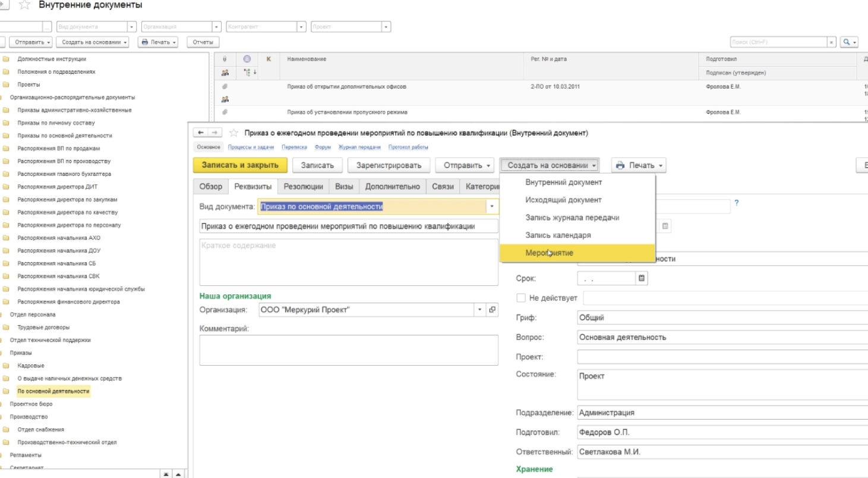Switch to the Визы tab
The image size is (868, 478).
point(344,186)
